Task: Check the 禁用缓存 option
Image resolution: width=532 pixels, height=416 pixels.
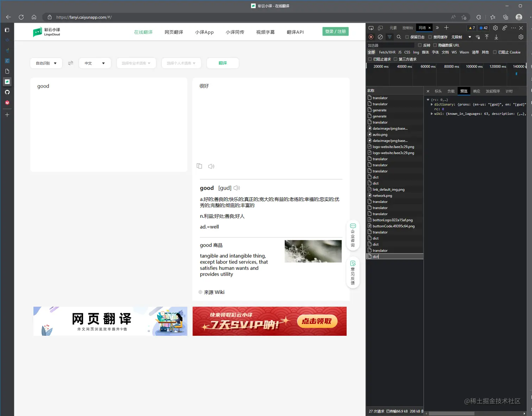Action: pos(430,37)
